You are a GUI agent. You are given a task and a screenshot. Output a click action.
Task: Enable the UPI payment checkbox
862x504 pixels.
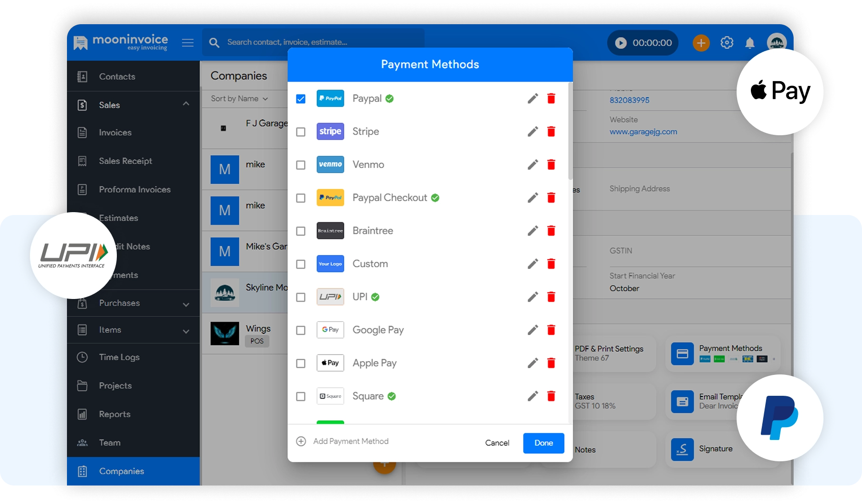tap(301, 297)
